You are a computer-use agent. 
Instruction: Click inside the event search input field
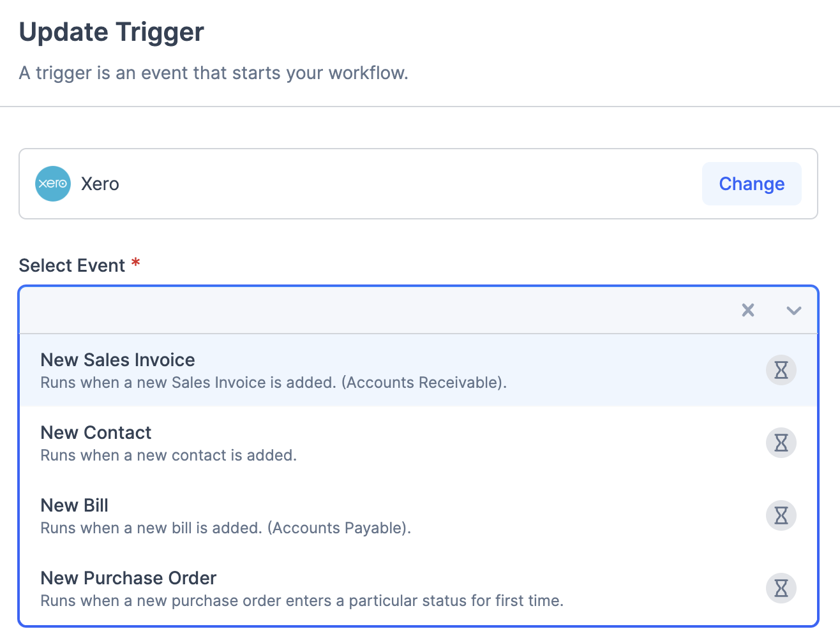tap(319, 310)
